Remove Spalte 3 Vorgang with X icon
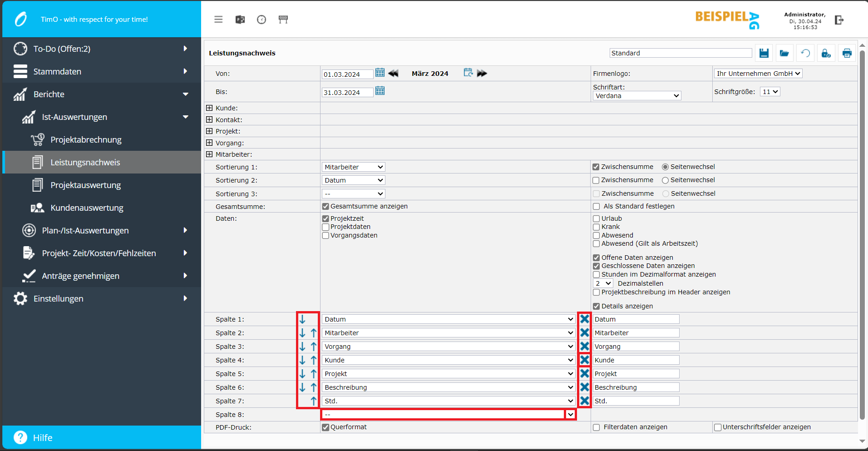 (x=584, y=346)
